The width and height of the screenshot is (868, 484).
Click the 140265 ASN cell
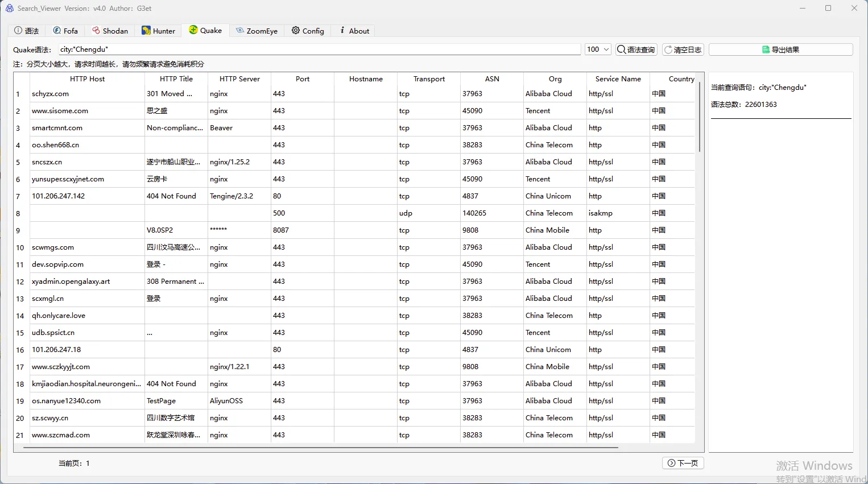coord(492,213)
